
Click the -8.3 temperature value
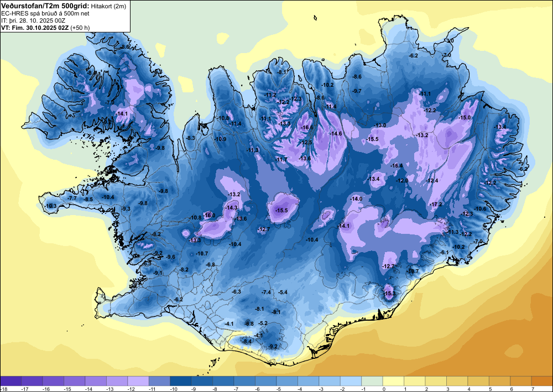click(191, 138)
